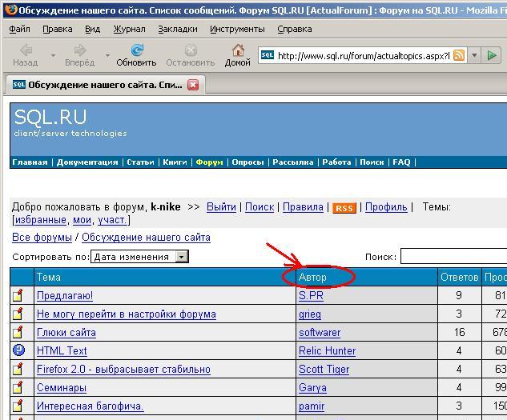Click the orange RSS badge on forum page
The height and width of the screenshot is (420, 507).
(344, 208)
